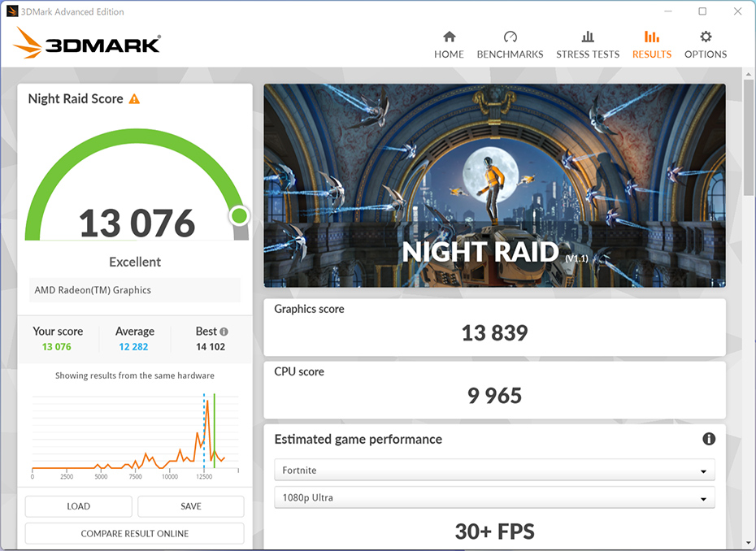Image resolution: width=756 pixels, height=551 pixels.
Task: Click the orange warning triangle by Night Raid Score
Action: (x=134, y=99)
